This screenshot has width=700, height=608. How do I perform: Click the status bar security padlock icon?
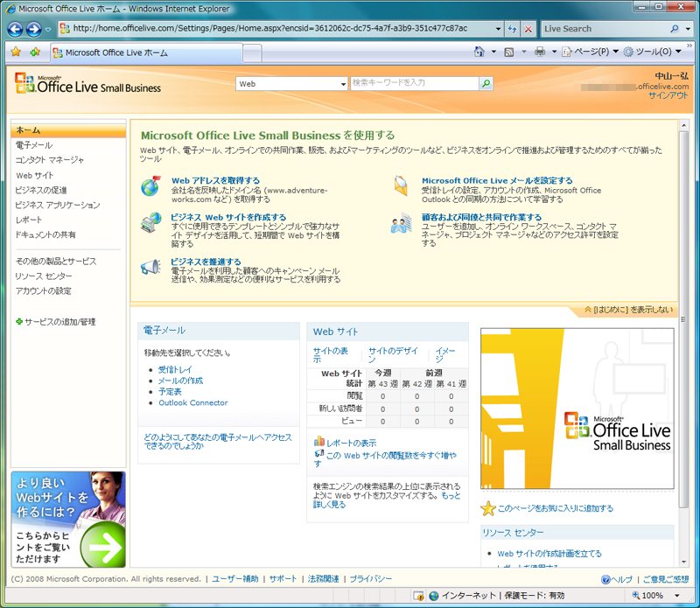[418, 596]
